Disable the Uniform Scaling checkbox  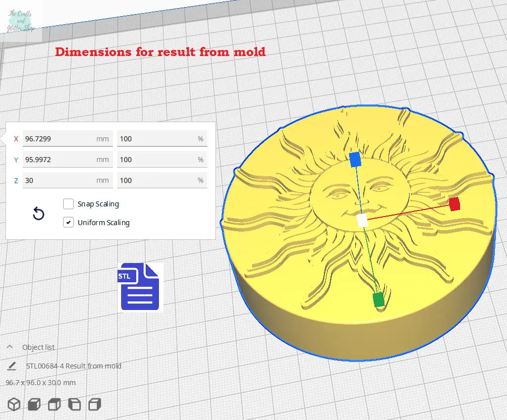pyautogui.click(x=69, y=222)
